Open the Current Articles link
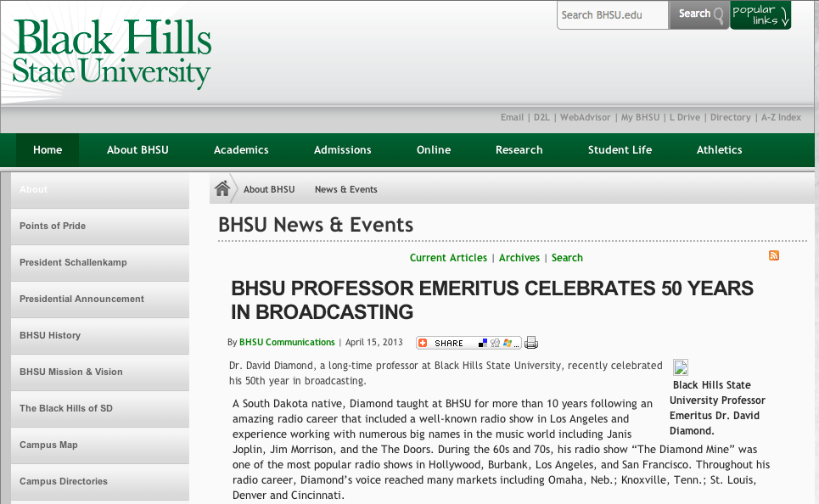The width and height of the screenshot is (819, 504). pyautogui.click(x=448, y=258)
